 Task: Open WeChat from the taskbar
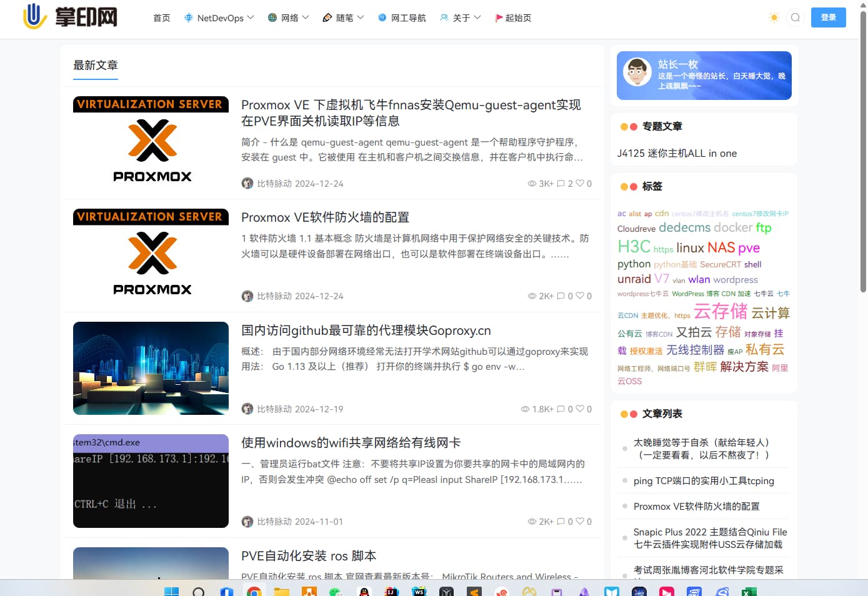pyautogui.click(x=335, y=591)
